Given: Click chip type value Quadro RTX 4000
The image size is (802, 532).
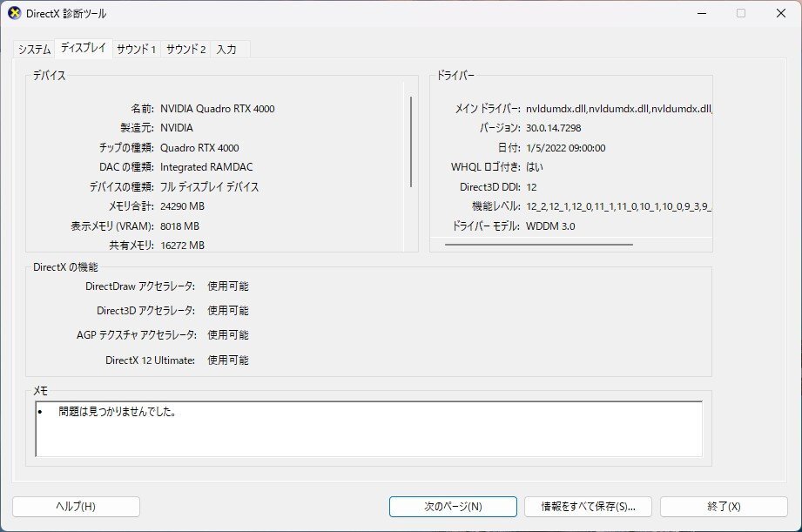Looking at the screenshot, I should pyautogui.click(x=199, y=148).
